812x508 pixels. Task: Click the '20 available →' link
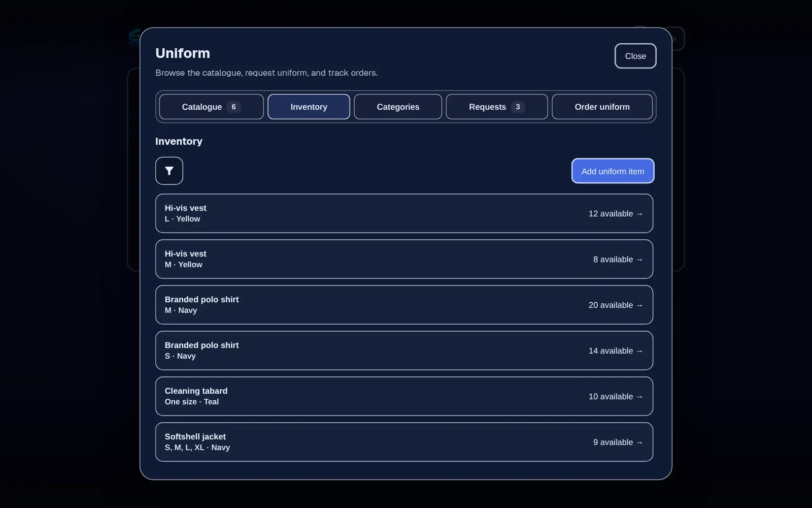click(616, 305)
